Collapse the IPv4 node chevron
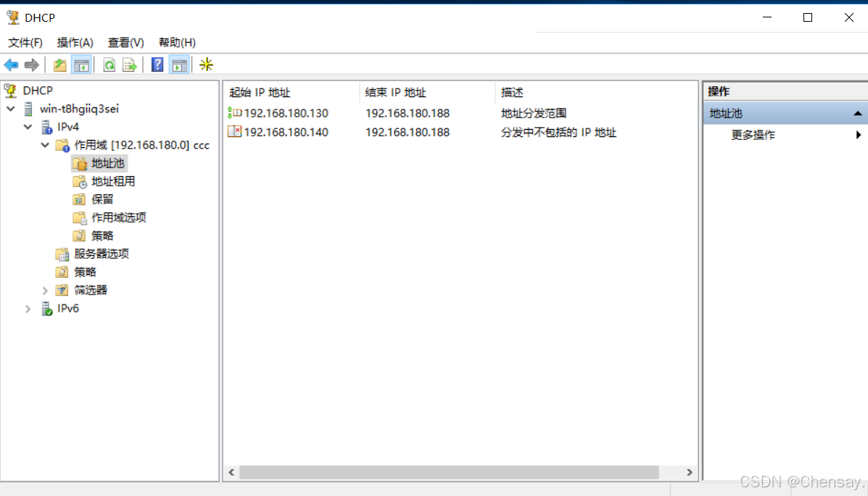 (28, 128)
